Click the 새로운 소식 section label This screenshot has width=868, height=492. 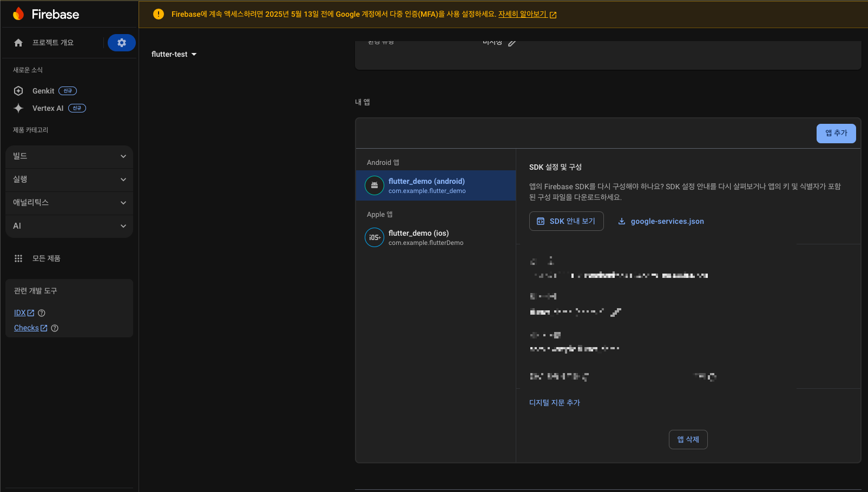(x=28, y=70)
